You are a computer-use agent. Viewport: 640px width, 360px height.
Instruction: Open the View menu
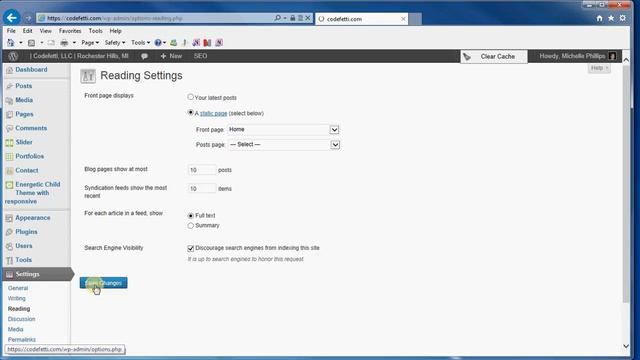[x=45, y=31]
